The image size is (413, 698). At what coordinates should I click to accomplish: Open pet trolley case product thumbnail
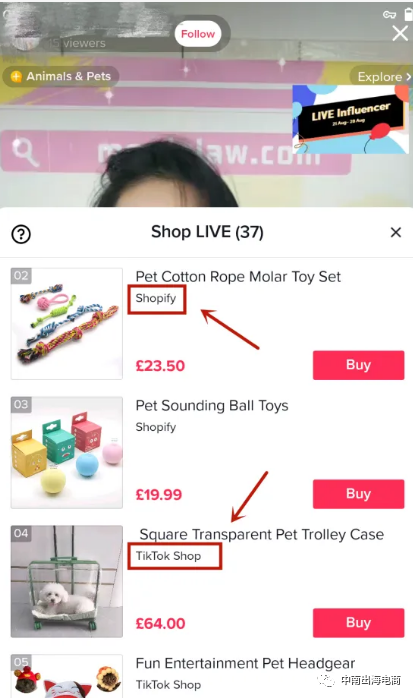67,581
